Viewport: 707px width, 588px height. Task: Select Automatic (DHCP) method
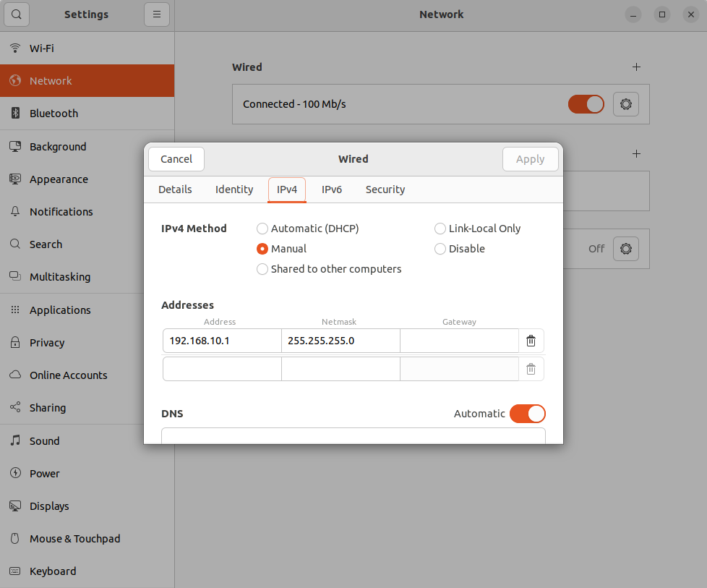click(x=307, y=229)
